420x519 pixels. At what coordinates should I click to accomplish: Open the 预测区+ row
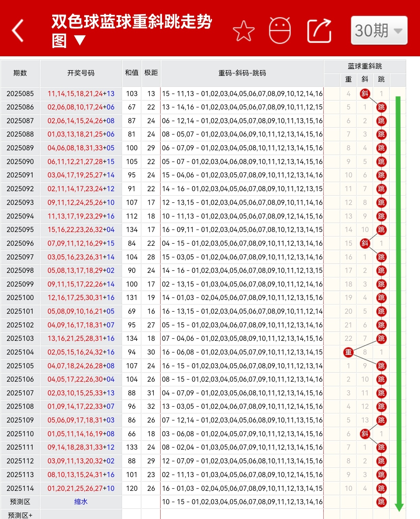click(x=20, y=515)
